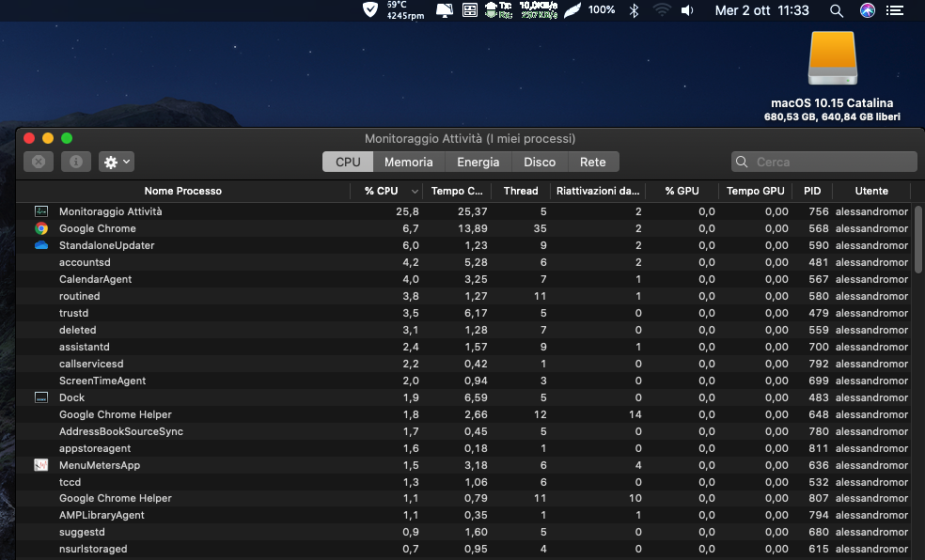
Task: Select the routined process row
Action: (x=465, y=296)
